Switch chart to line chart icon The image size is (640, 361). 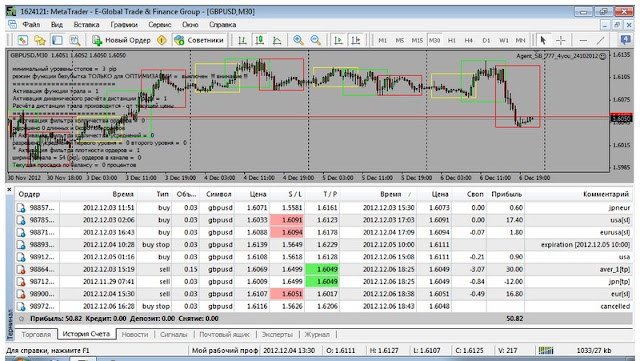277,40
